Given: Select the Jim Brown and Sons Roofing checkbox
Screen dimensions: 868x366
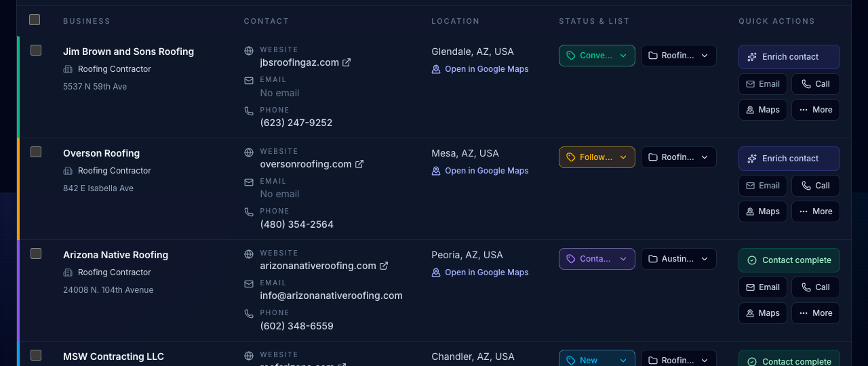Looking at the screenshot, I should (36, 50).
